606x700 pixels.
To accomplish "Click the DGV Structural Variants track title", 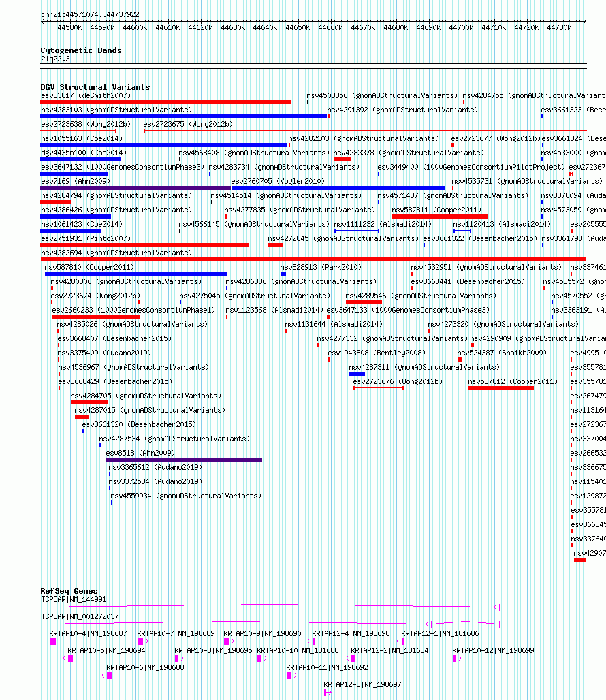I will [x=95, y=87].
